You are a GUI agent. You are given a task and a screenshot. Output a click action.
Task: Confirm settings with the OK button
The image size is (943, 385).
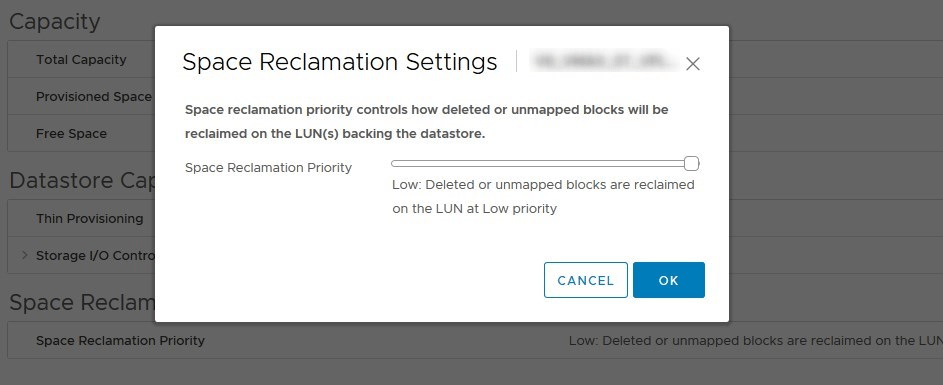point(669,280)
